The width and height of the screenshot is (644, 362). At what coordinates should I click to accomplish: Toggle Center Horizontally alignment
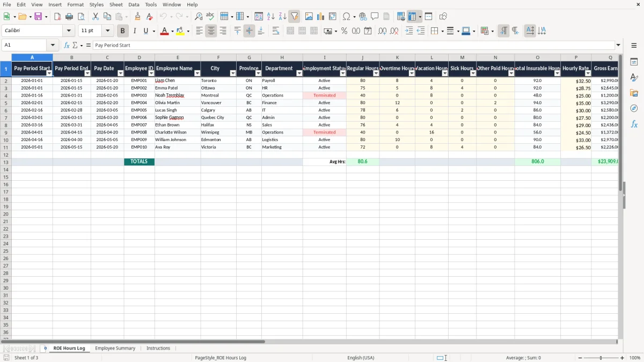211,31
